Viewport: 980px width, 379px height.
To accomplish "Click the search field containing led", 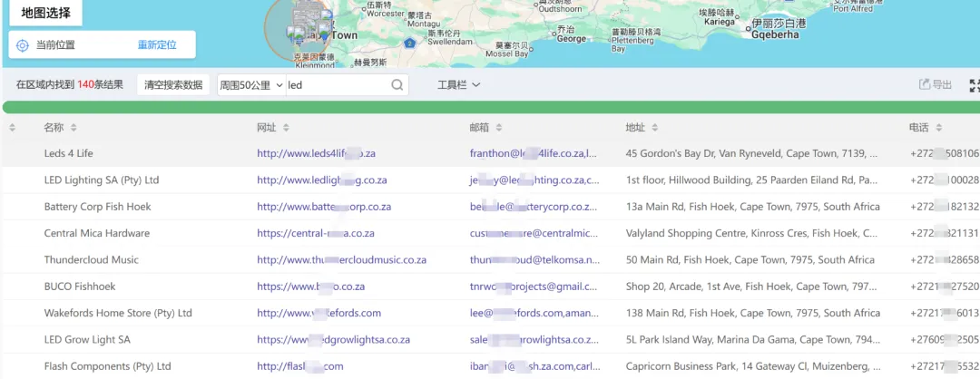I will click(x=347, y=85).
